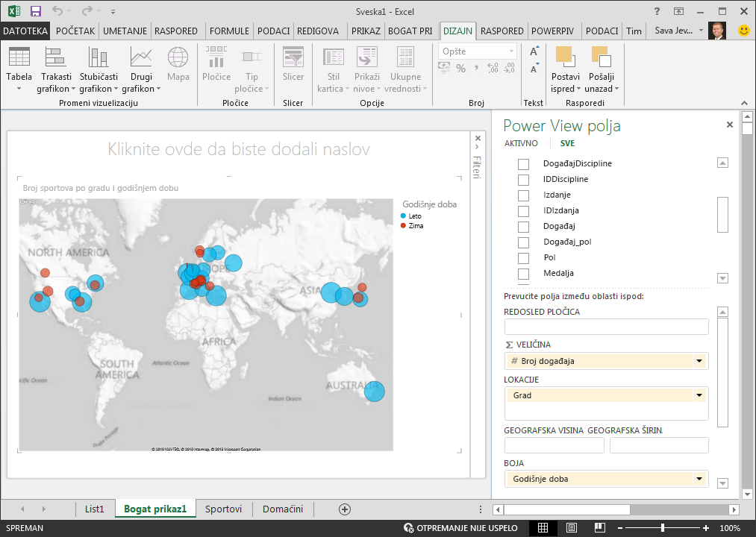Close the Power View polja pane

pos(729,125)
